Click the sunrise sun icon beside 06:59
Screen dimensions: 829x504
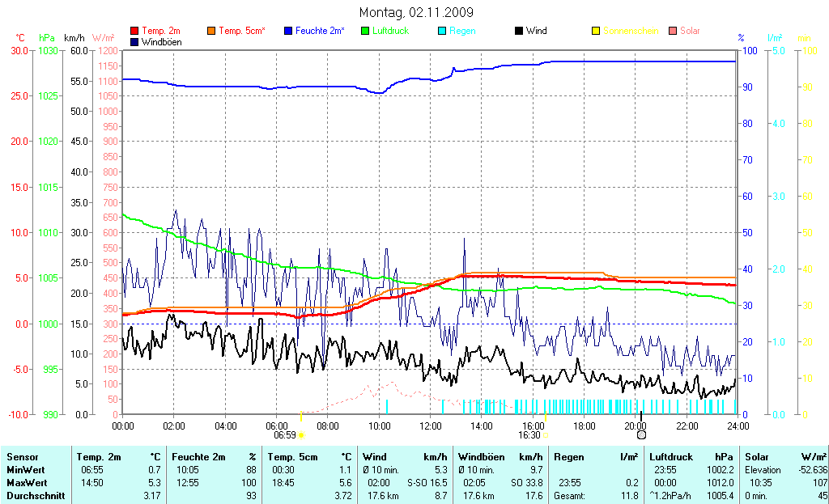click(302, 435)
